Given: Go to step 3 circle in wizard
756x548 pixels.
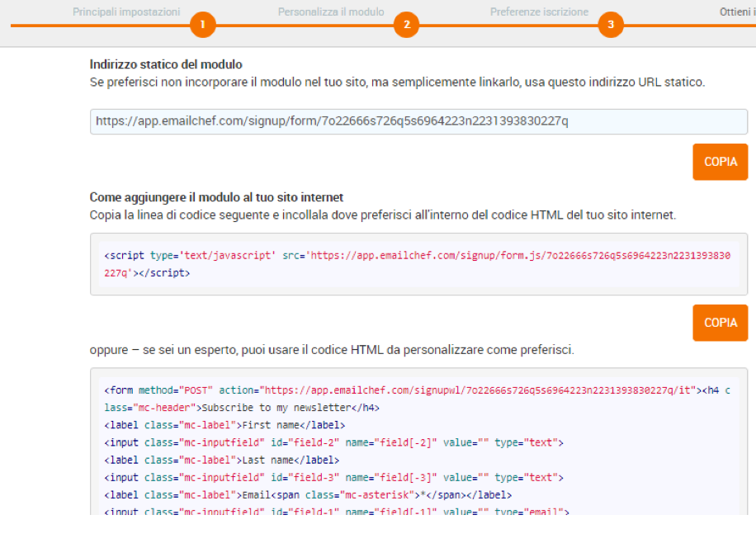Looking at the screenshot, I should point(611,25).
